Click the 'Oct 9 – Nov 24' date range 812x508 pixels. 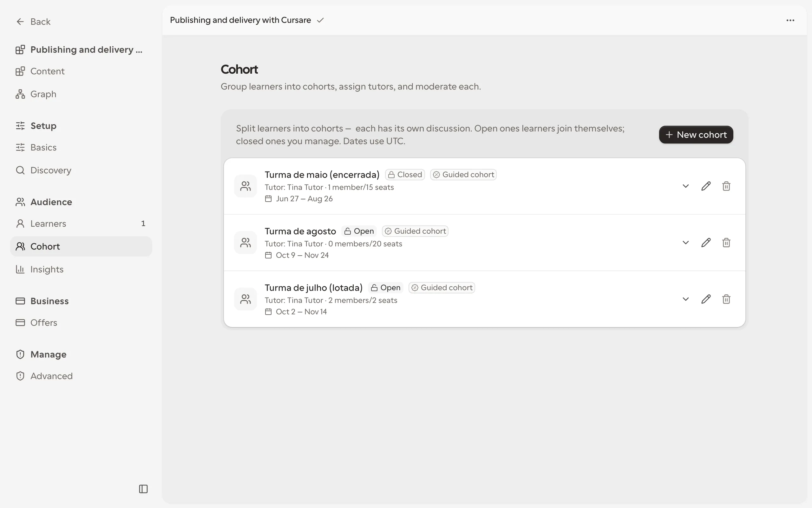click(302, 255)
